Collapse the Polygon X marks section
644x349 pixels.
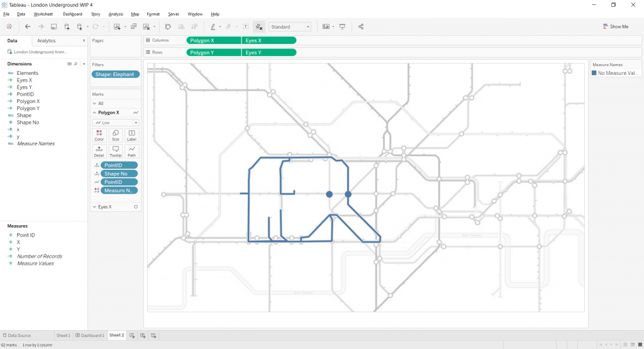[94, 113]
